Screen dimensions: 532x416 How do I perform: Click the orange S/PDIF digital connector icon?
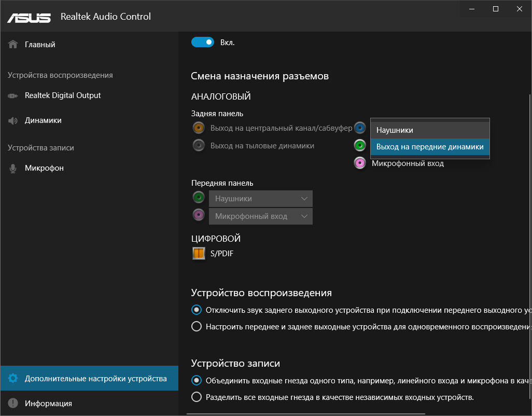pyautogui.click(x=199, y=254)
